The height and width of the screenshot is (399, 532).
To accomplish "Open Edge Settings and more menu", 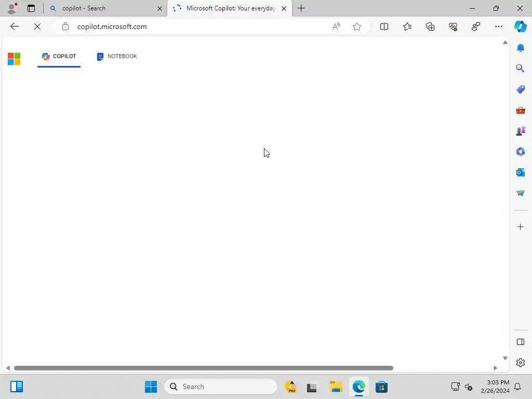I will pos(498,26).
